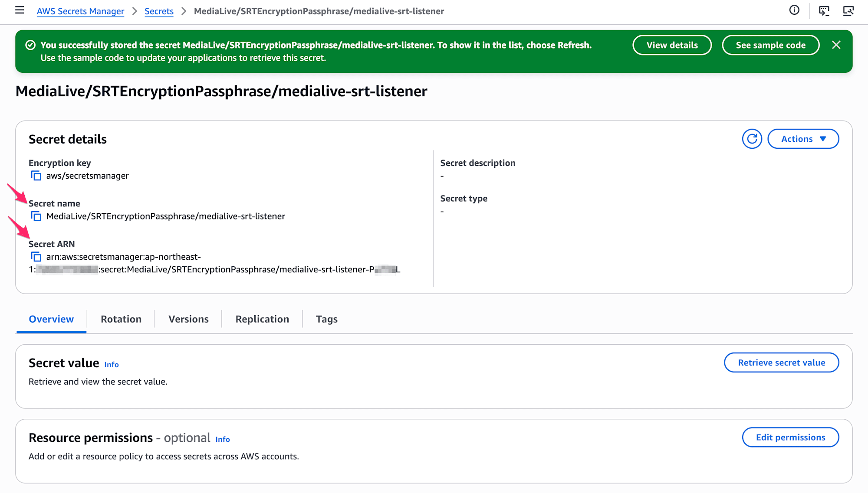Click the success checkmark icon in banner
The image size is (868, 493).
click(30, 45)
